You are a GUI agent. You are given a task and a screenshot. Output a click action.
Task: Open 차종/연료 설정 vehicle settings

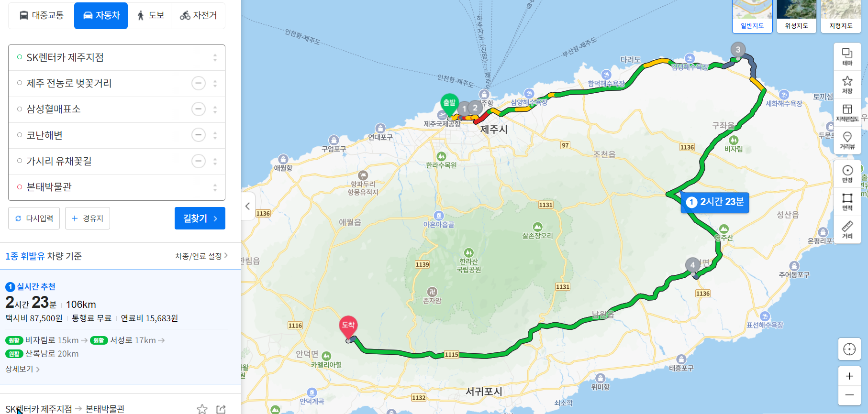click(201, 256)
